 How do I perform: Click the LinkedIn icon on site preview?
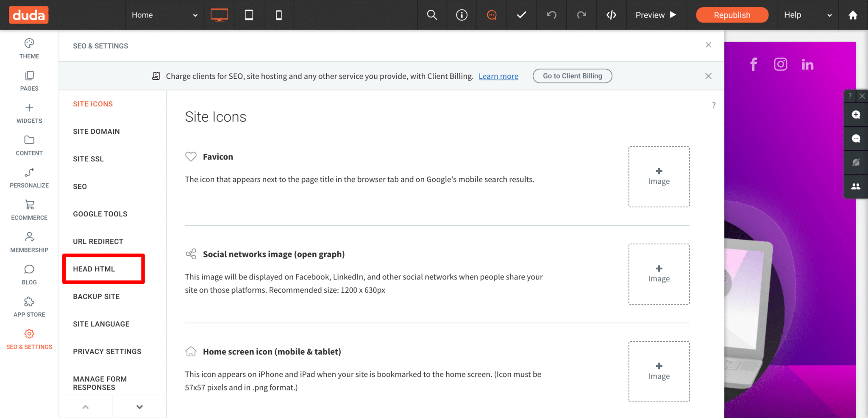tap(807, 64)
